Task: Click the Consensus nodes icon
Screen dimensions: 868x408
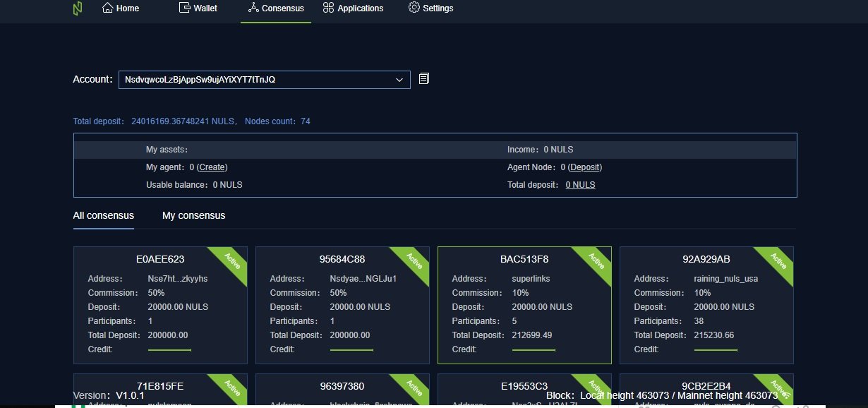Action: coord(253,8)
